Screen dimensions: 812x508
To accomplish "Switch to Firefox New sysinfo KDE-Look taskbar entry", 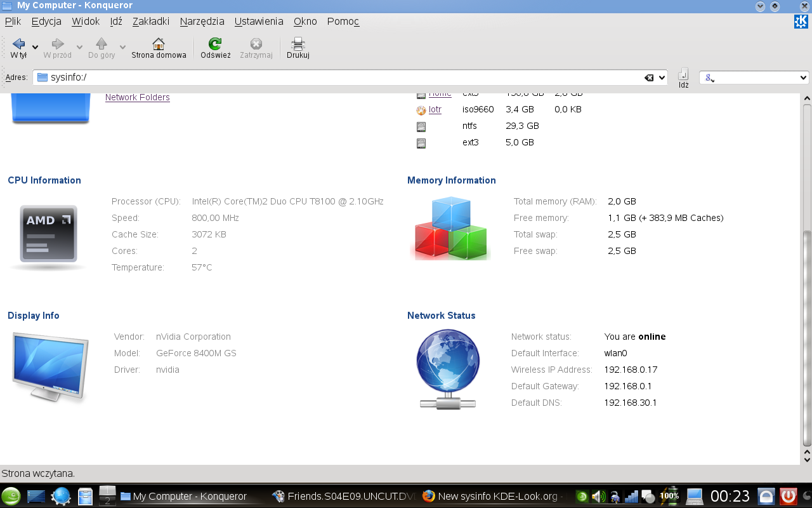I will (x=491, y=497).
